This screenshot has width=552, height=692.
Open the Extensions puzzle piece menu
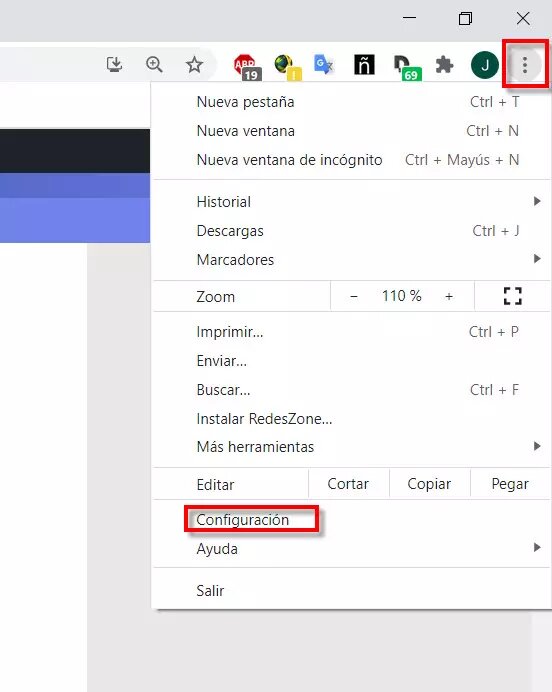click(444, 65)
